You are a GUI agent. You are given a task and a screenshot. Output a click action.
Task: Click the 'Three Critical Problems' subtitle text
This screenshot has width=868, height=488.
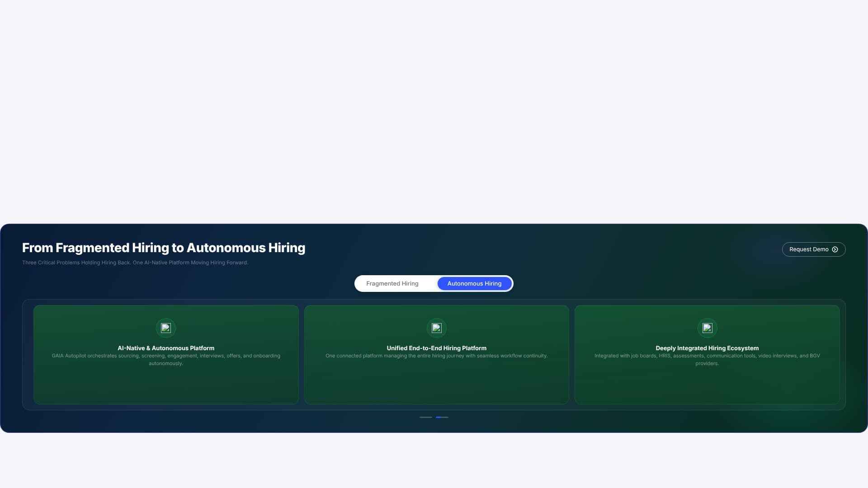pyautogui.click(x=135, y=263)
